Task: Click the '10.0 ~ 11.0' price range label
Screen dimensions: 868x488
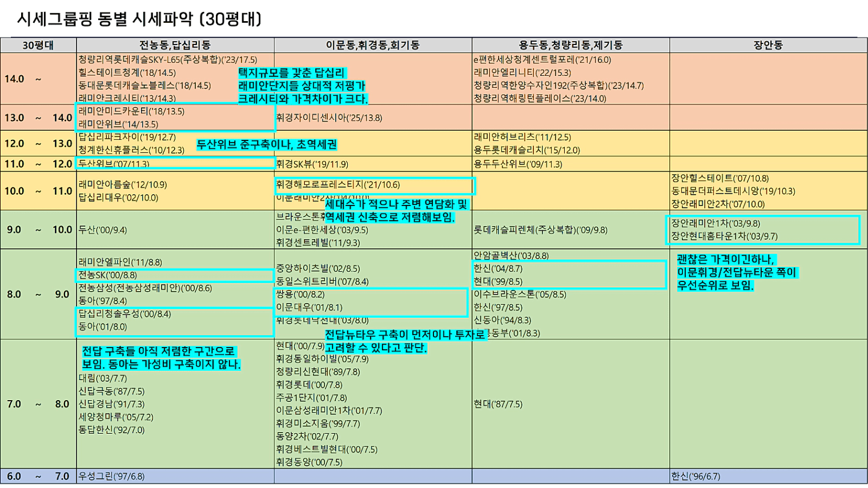Action: 38,191
